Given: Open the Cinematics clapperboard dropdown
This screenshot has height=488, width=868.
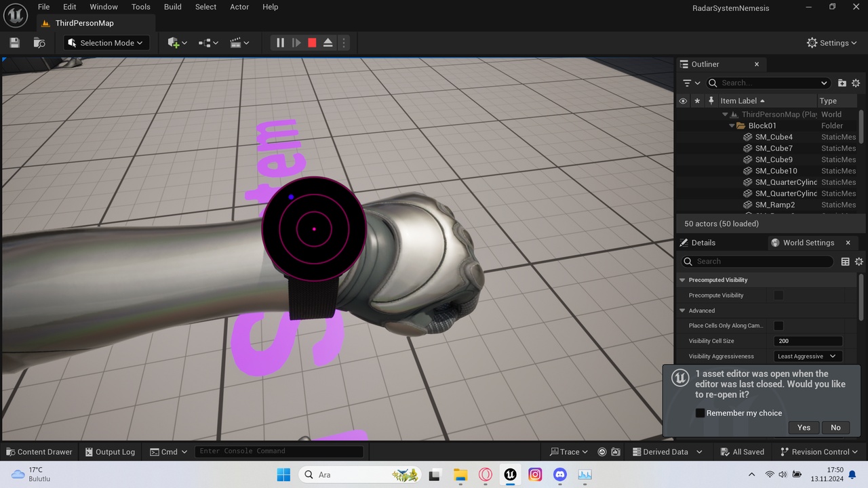Looking at the screenshot, I should [x=239, y=43].
